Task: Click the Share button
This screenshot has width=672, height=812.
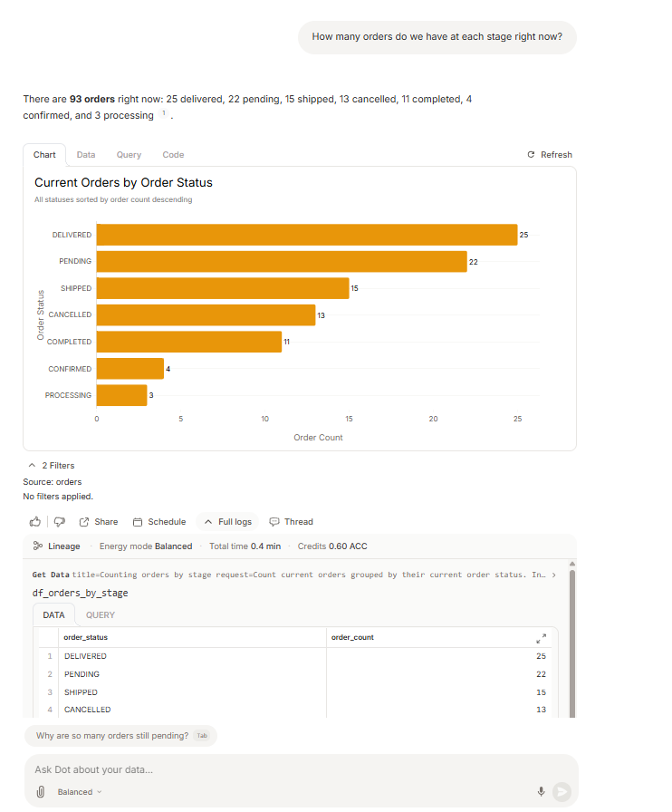Action: 99,521
